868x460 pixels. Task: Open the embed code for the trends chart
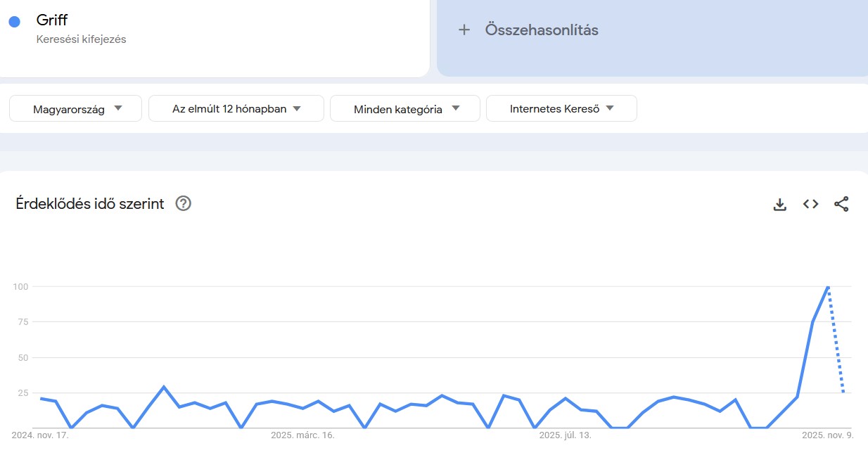coord(810,204)
